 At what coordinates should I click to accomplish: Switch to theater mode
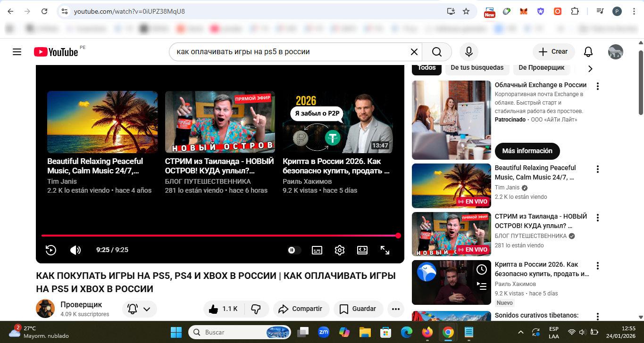(362, 250)
